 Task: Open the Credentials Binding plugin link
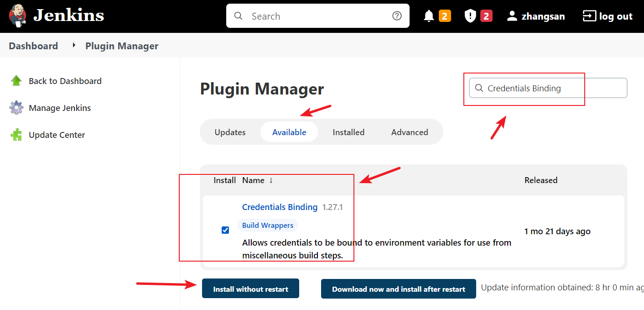280,207
